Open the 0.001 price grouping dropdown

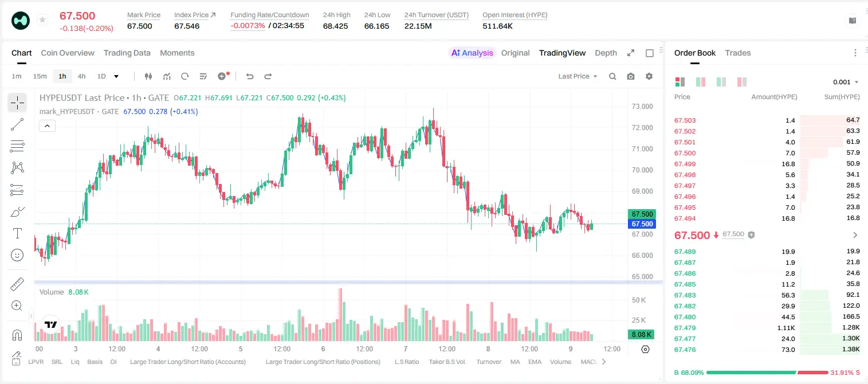pos(846,82)
